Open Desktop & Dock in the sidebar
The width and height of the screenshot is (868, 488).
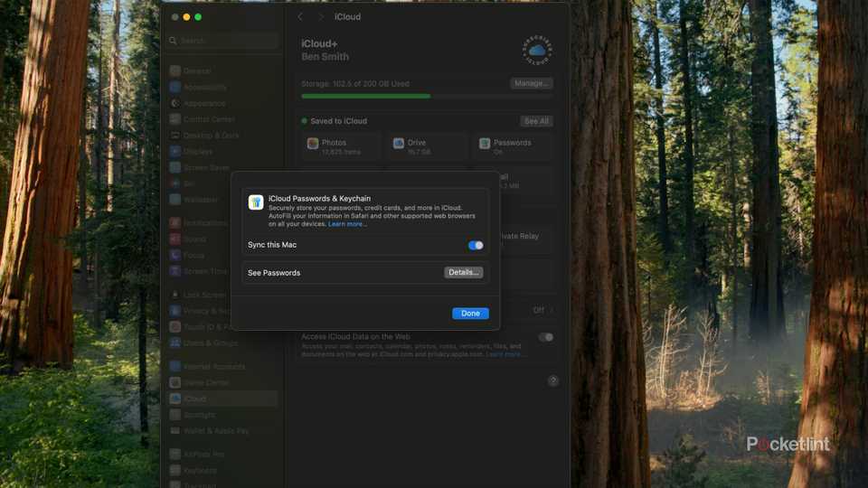click(x=223, y=135)
